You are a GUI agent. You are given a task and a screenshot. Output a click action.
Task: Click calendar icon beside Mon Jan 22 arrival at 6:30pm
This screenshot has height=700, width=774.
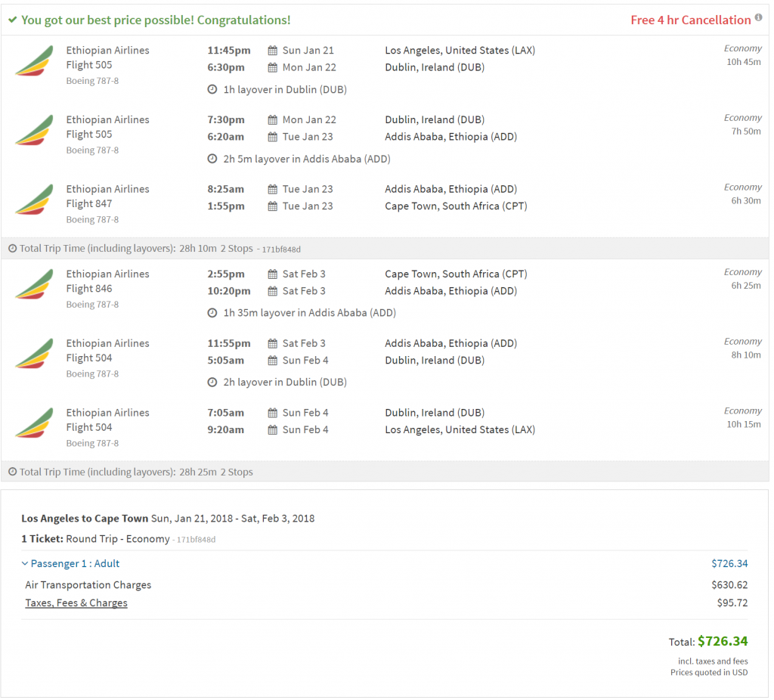tap(272, 67)
